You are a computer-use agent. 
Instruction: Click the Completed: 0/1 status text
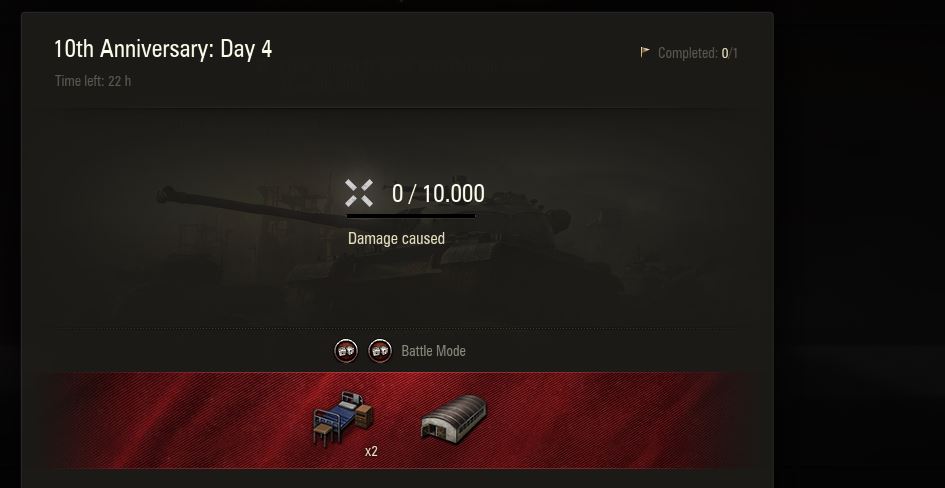[x=697, y=53]
